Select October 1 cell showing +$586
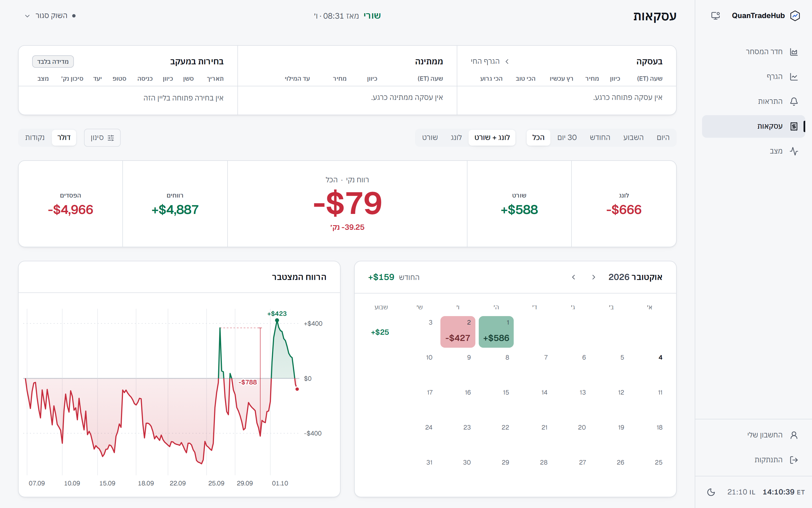Screen dimensions: 812x508 coord(496,332)
